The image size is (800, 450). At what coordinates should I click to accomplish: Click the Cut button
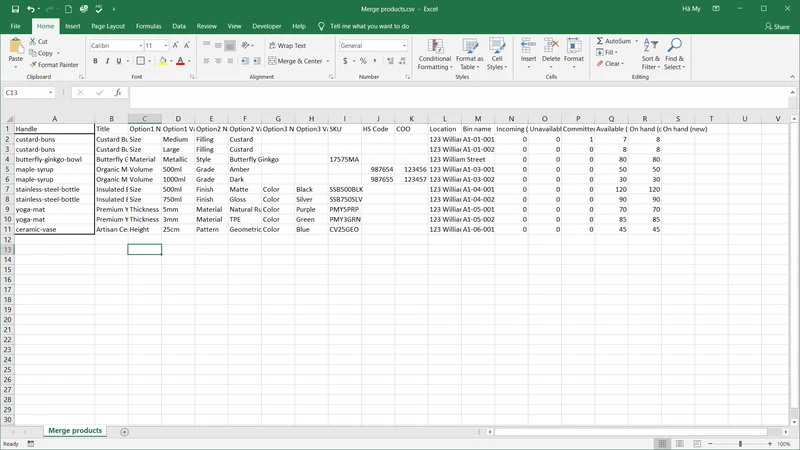click(40, 41)
